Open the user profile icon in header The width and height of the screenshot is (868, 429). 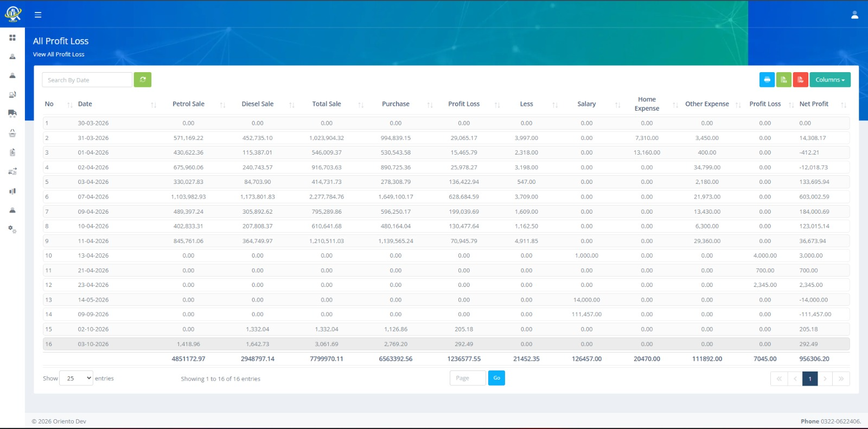(x=854, y=15)
